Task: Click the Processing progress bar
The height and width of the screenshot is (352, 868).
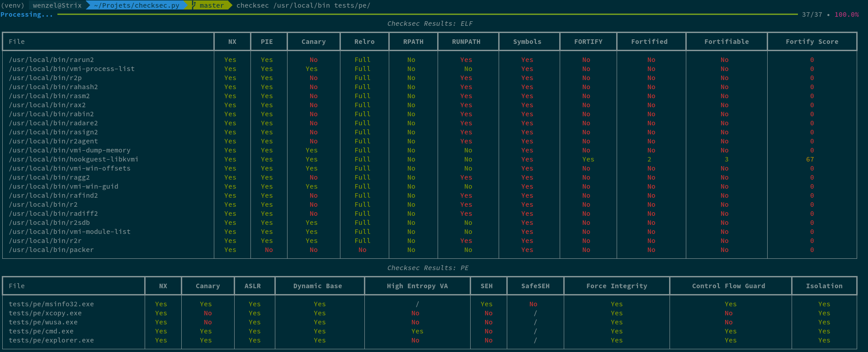Action: coord(427,14)
